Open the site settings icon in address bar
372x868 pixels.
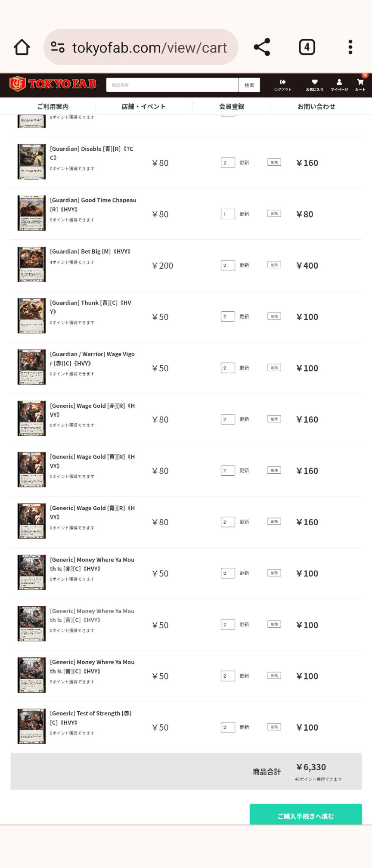click(x=58, y=47)
